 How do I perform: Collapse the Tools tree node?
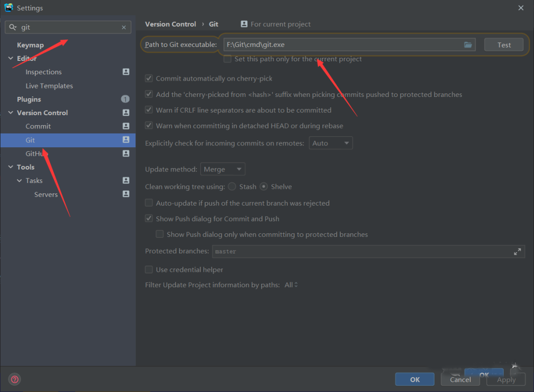[x=10, y=167]
